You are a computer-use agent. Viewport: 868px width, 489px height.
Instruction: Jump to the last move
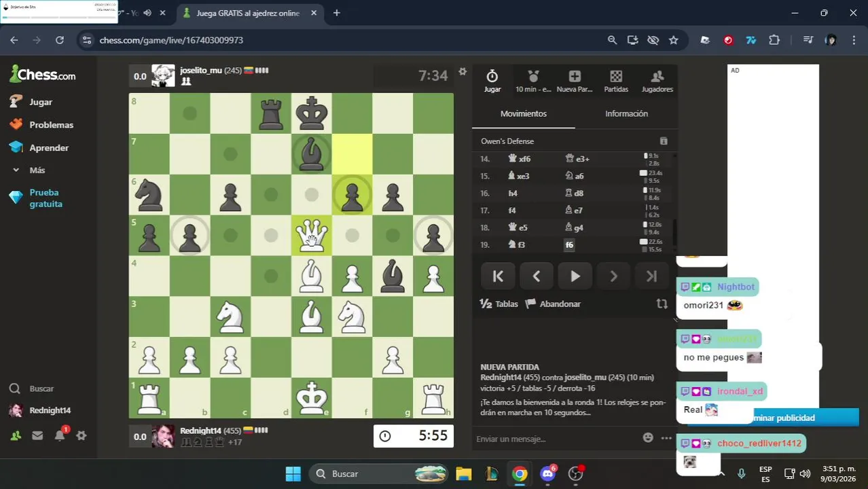click(652, 276)
